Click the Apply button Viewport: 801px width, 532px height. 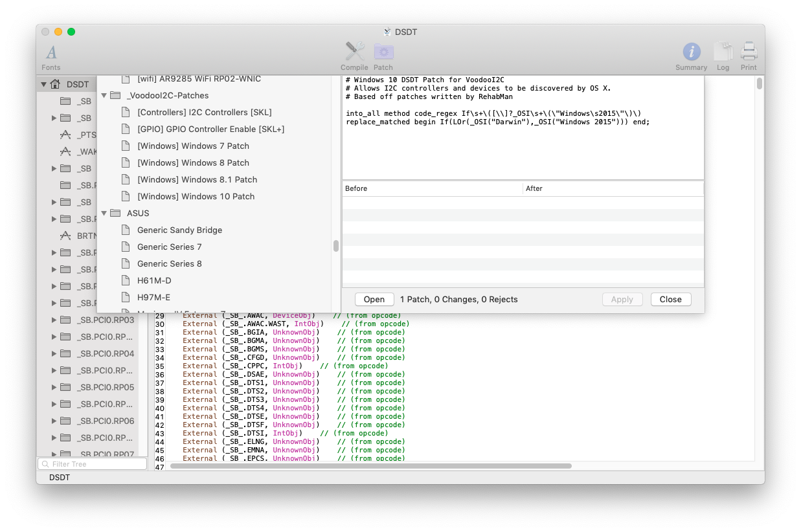[622, 299]
